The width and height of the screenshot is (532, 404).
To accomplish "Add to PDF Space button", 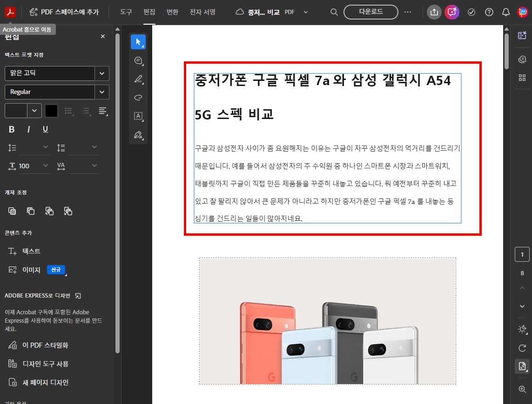I will click(x=64, y=12).
